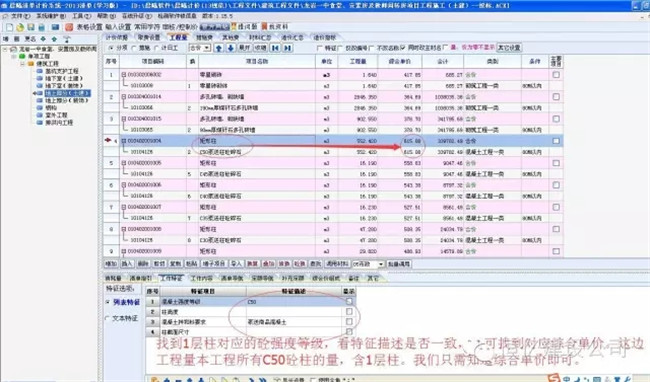Enable 特征 checkbox
Screen dimensions: 650x382
click(320, 48)
